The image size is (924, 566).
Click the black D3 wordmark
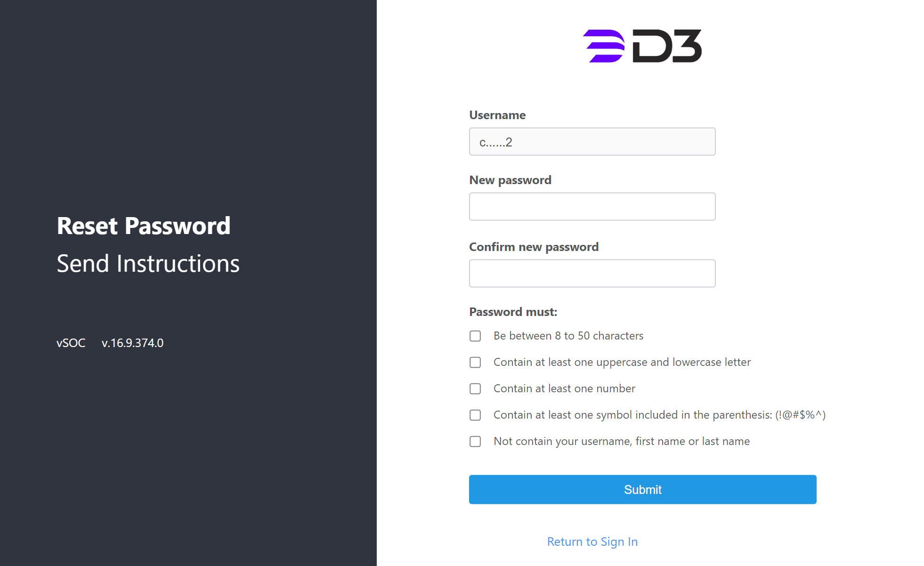pyautogui.click(x=667, y=46)
